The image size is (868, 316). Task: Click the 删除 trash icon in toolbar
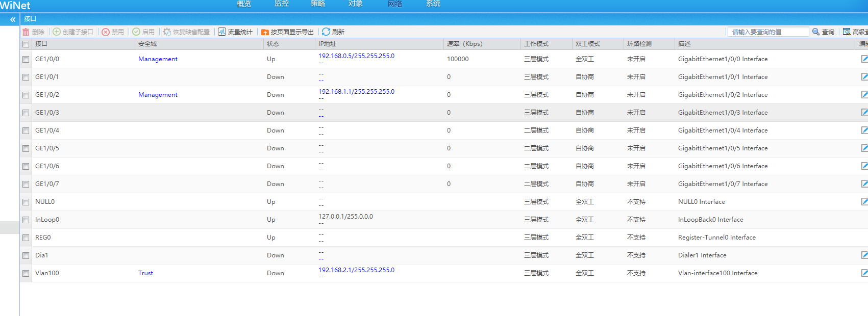[26, 32]
